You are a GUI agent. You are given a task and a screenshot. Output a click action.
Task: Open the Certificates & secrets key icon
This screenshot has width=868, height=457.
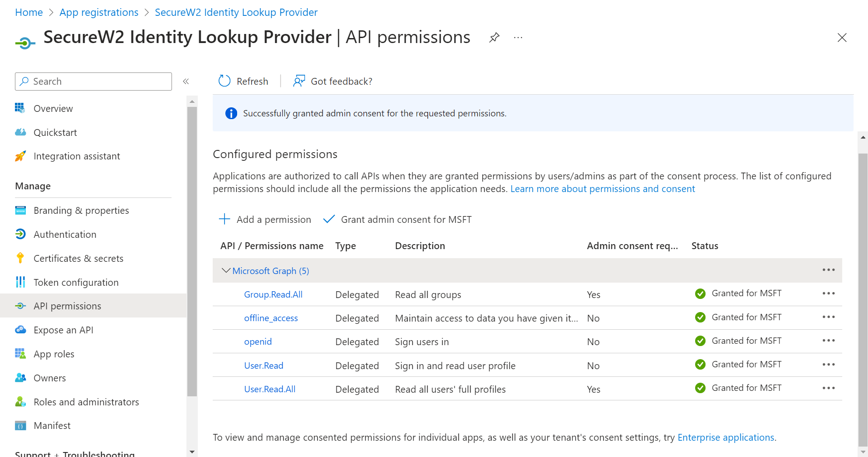(20, 258)
